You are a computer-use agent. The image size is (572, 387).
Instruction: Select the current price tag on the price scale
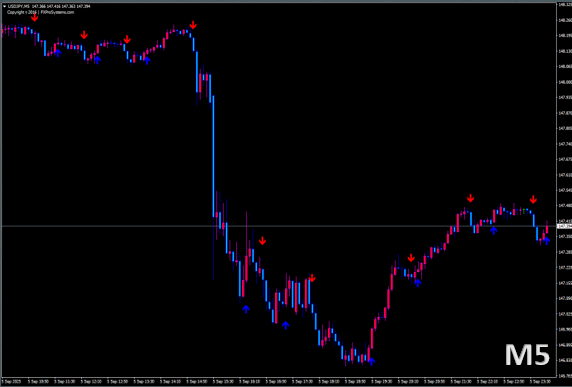pyautogui.click(x=564, y=226)
